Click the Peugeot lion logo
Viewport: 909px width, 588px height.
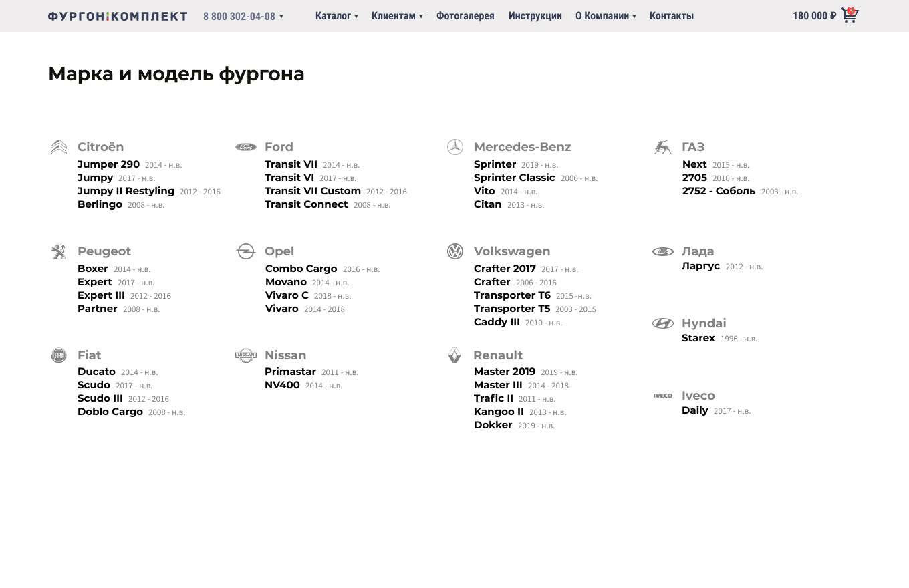click(59, 251)
